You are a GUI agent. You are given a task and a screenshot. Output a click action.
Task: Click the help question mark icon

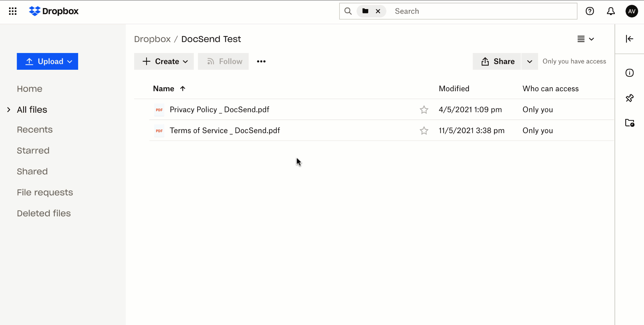(x=590, y=11)
